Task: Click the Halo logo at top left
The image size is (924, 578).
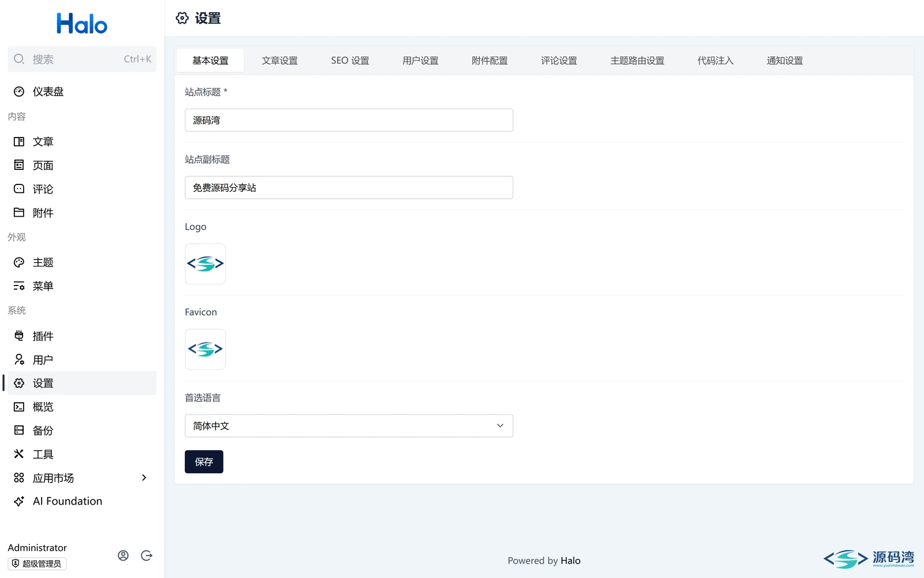Action: 82,24
